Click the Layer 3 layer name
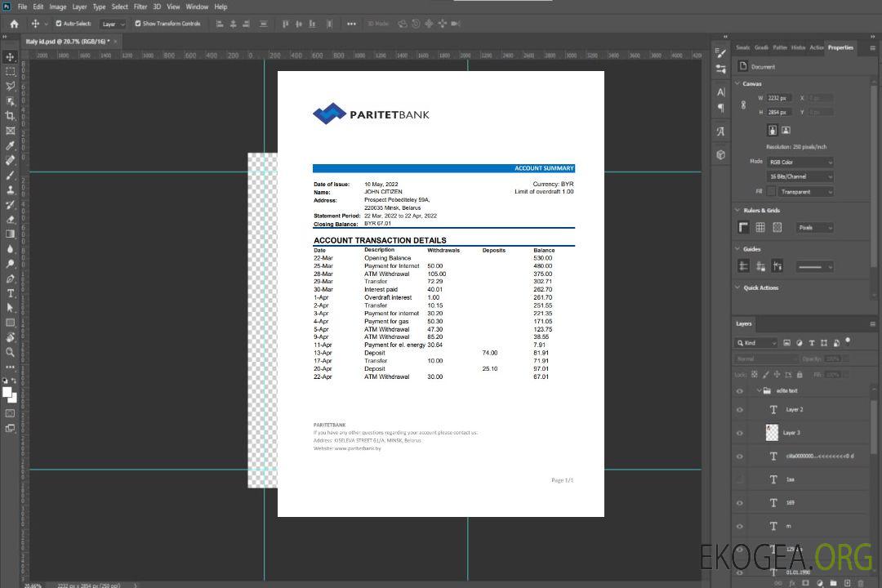The height and width of the screenshot is (588, 882). click(791, 433)
